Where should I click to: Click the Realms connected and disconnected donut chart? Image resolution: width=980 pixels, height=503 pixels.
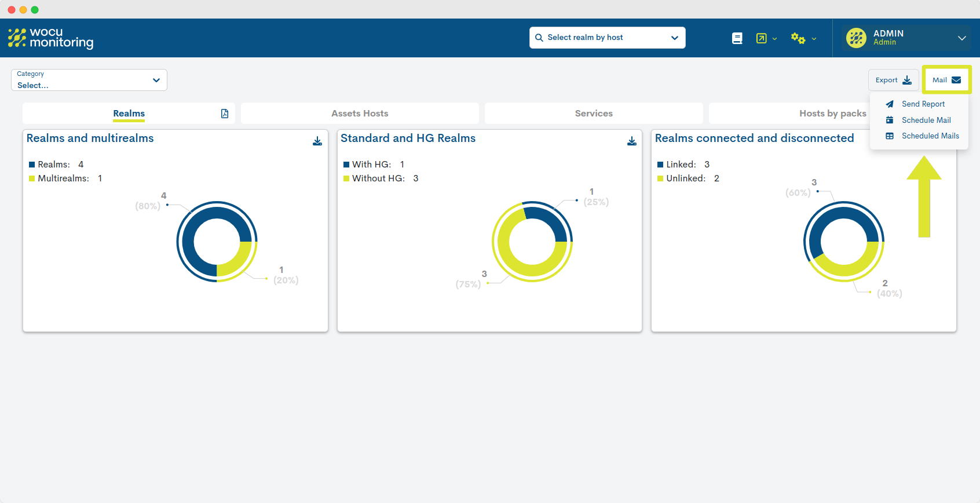pos(844,242)
